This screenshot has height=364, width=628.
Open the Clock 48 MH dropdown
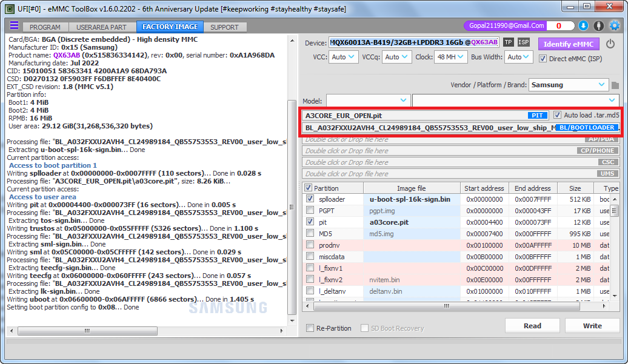450,57
